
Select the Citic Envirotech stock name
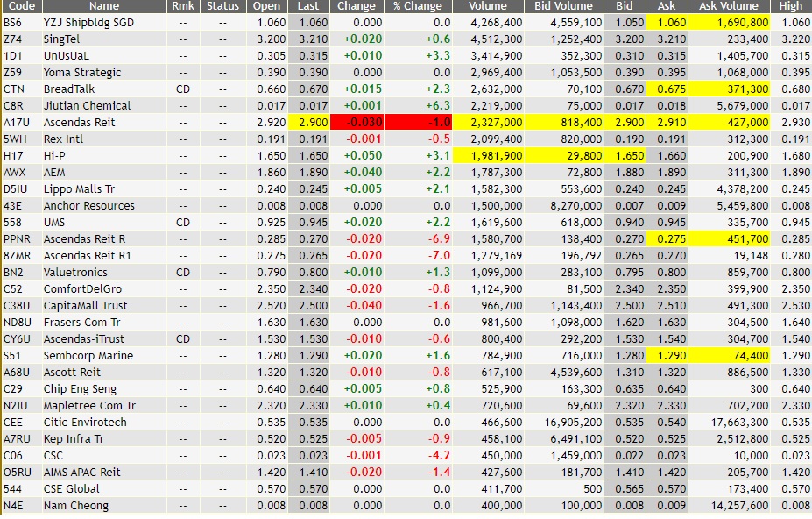pos(85,422)
